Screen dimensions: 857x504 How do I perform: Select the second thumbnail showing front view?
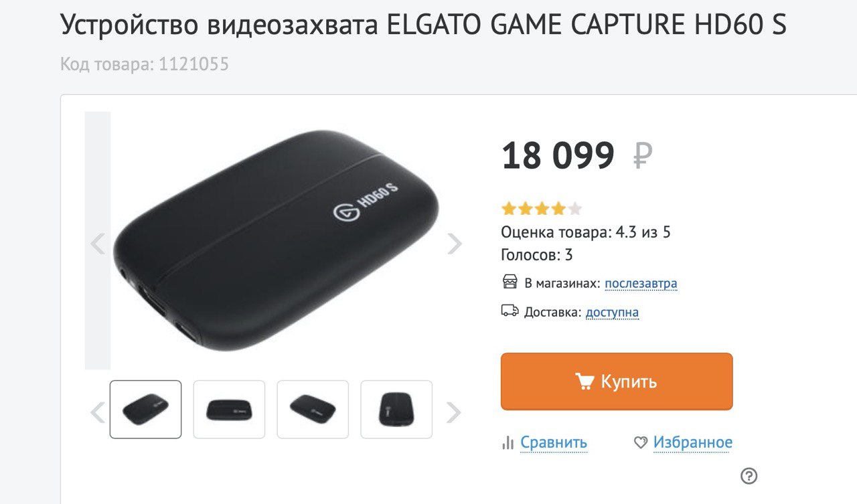(x=229, y=410)
